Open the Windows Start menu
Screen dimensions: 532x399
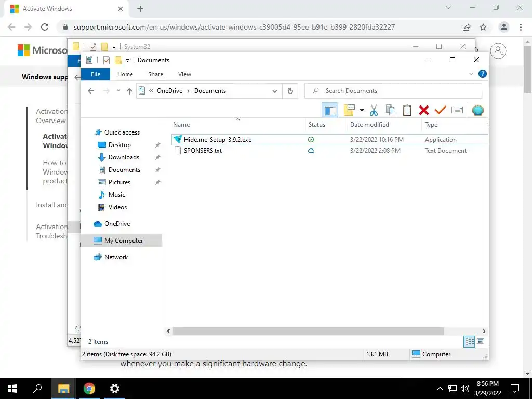coord(12,389)
